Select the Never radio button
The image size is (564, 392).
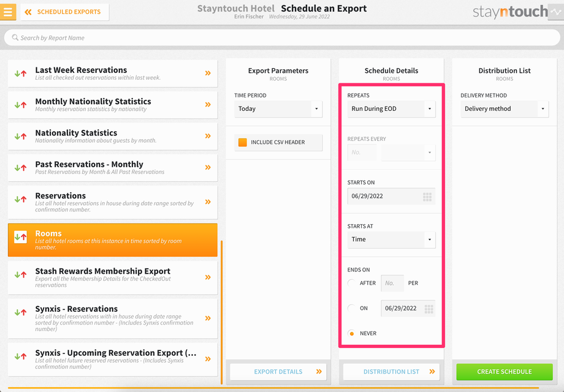point(352,333)
